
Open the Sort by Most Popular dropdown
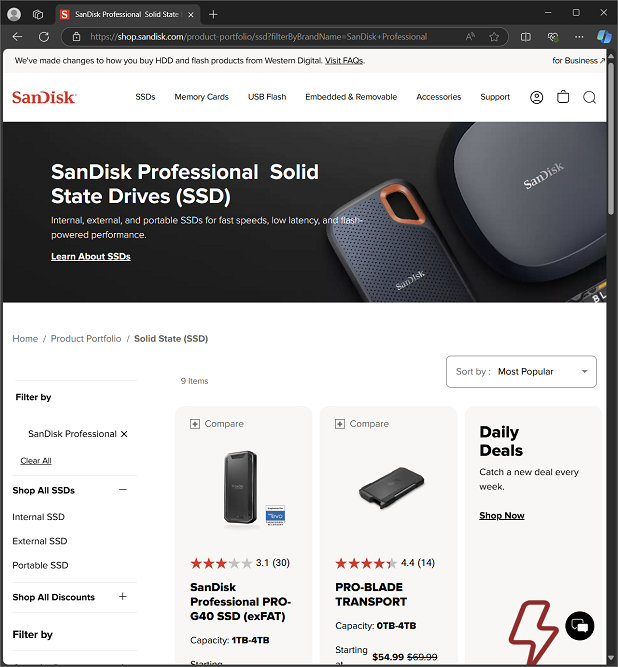[x=521, y=371]
